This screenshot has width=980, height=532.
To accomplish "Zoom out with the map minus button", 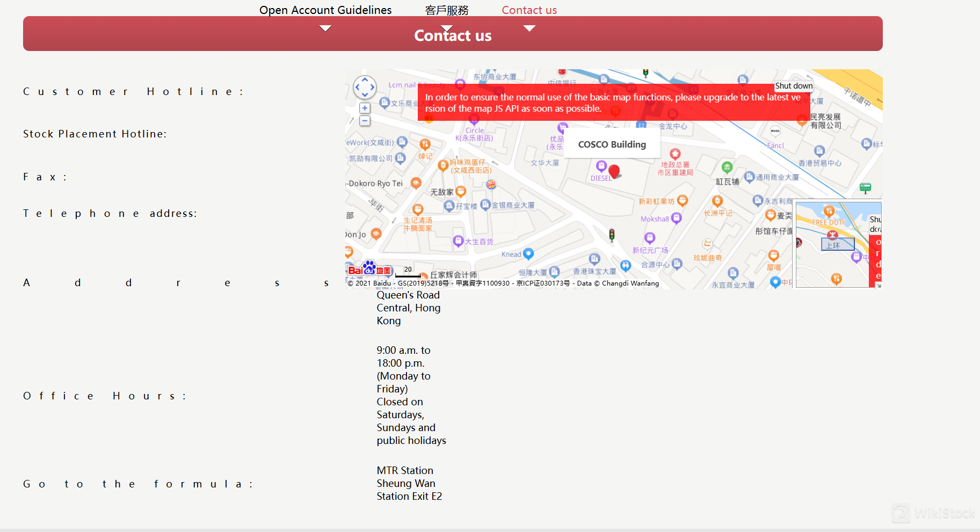I will (x=365, y=121).
